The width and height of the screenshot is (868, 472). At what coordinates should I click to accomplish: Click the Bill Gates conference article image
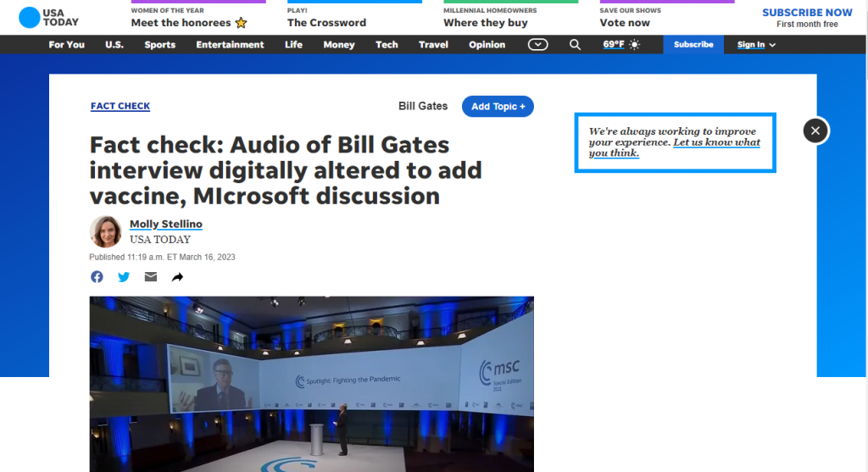[x=312, y=384]
